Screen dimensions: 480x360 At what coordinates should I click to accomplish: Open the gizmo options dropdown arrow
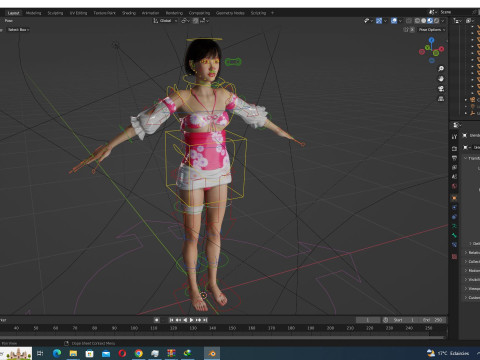click(x=385, y=21)
